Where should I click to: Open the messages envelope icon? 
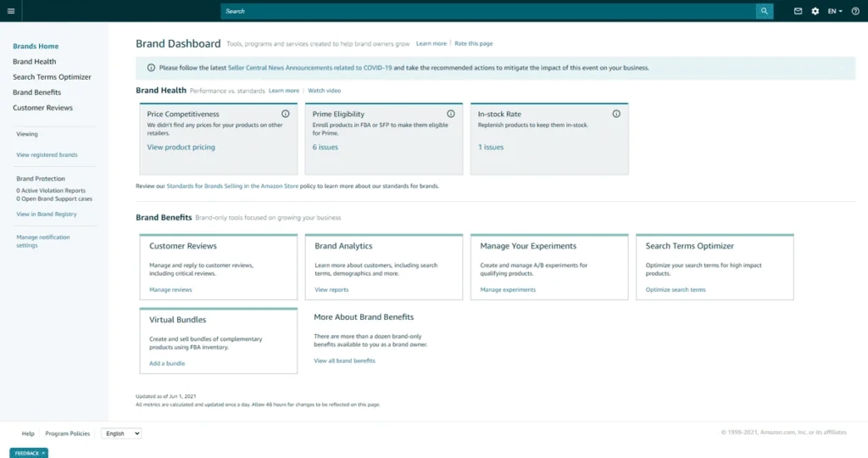(x=798, y=11)
